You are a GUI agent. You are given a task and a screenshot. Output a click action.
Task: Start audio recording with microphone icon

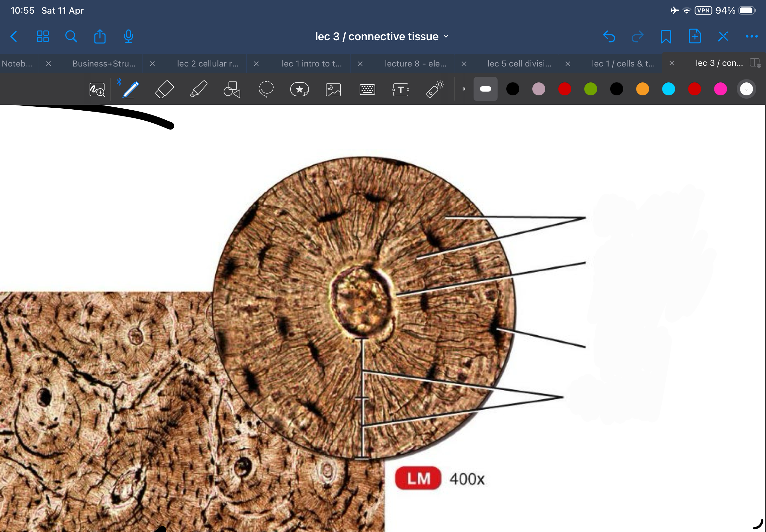click(129, 36)
